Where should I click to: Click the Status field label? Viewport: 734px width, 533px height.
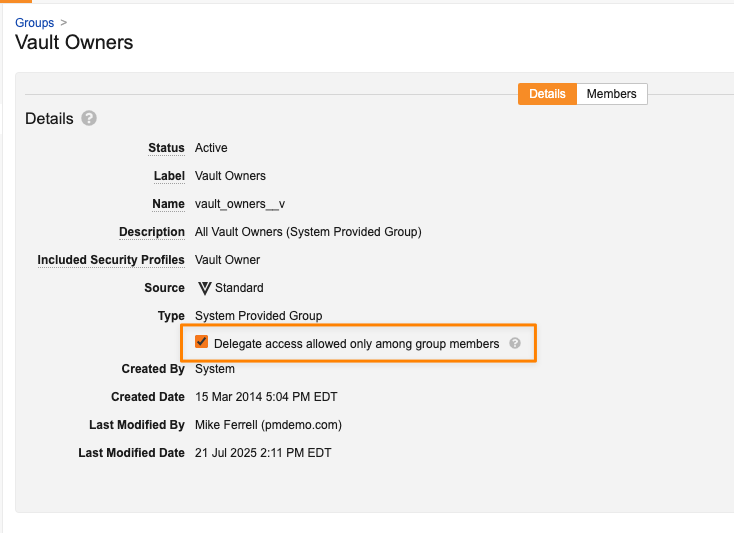(166, 148)
